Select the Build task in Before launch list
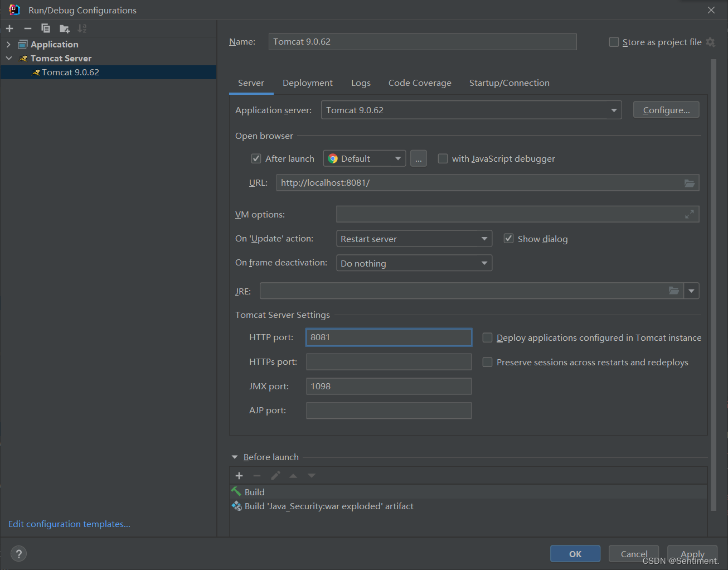The width and height of the screenshot is (728, 570). point(468,492)
